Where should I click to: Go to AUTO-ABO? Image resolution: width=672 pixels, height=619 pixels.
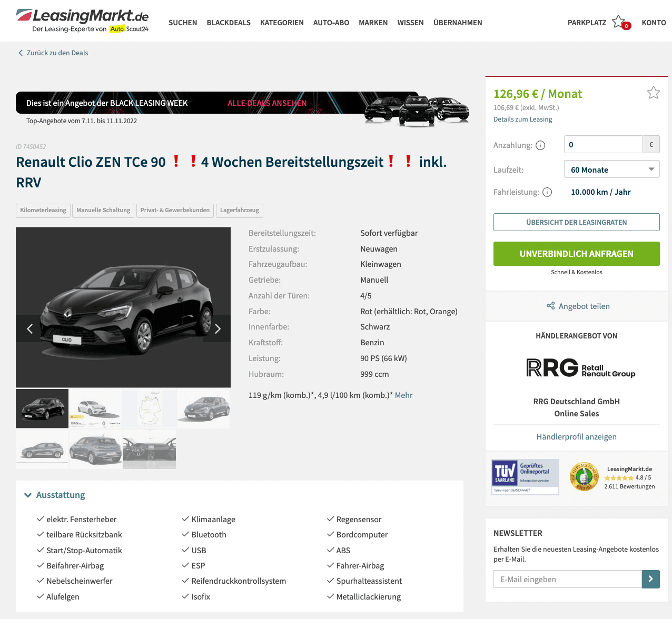click(331, 23)
